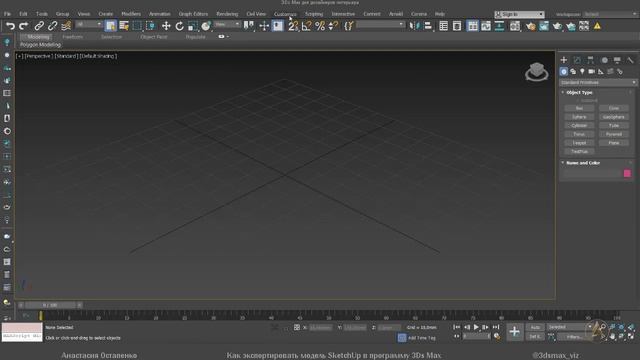Click the Render Production teapot icon
The height and width of the screenshot is (360, 640).
pos(557,26)
